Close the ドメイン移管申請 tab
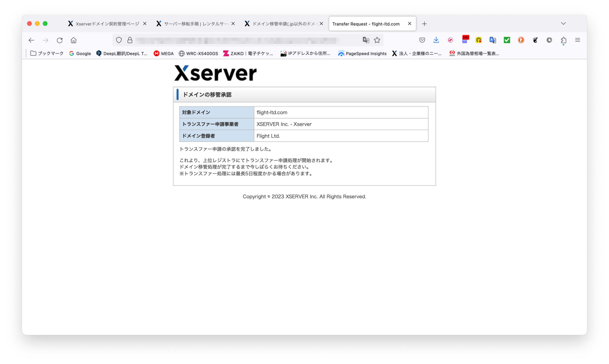The height and width of the screenshot is (364, 609). click(321, 24)
